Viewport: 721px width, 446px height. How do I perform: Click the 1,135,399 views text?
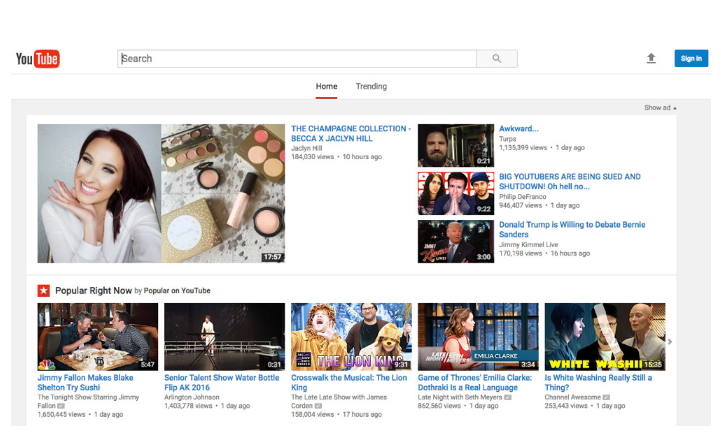[523, 148]
